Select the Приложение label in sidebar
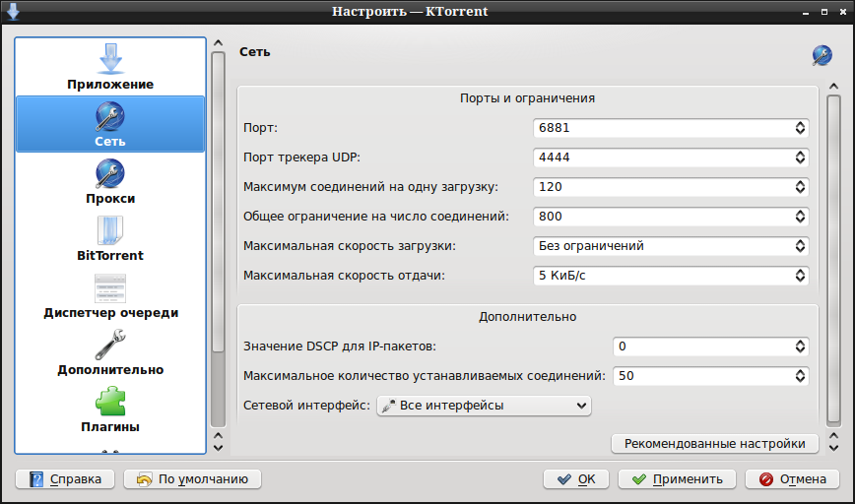 tap(110, 85)
